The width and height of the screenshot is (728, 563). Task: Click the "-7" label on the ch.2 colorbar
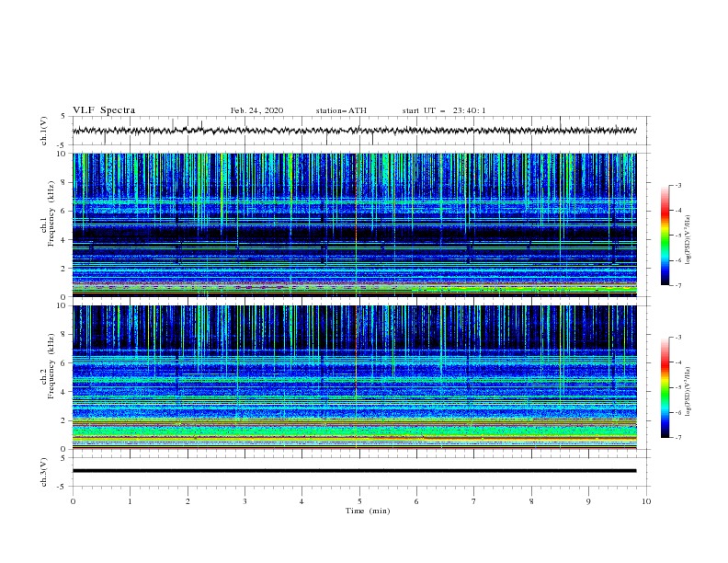(x=677, y=437)
